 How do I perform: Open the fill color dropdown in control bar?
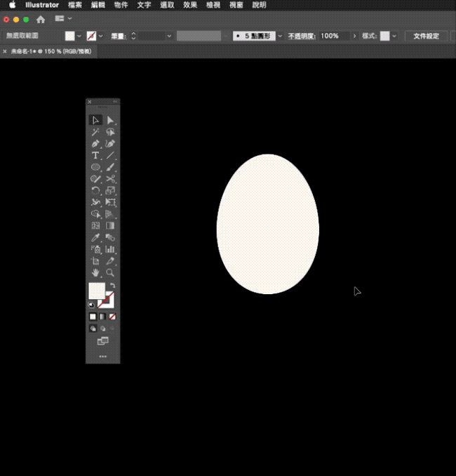point(79,36)
